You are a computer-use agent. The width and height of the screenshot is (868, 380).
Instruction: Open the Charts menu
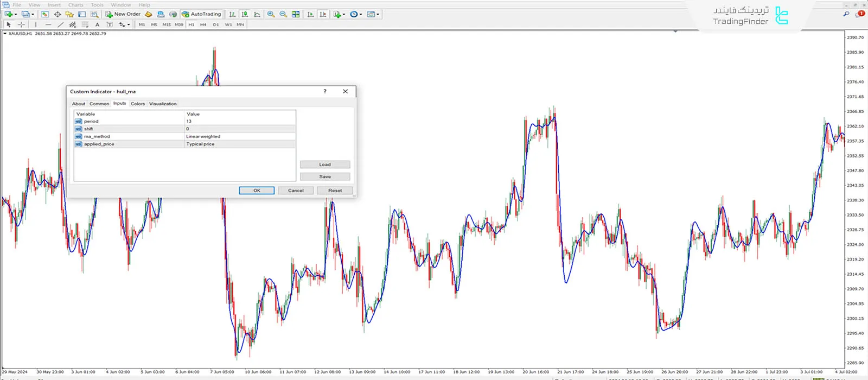tap(75, 5)
